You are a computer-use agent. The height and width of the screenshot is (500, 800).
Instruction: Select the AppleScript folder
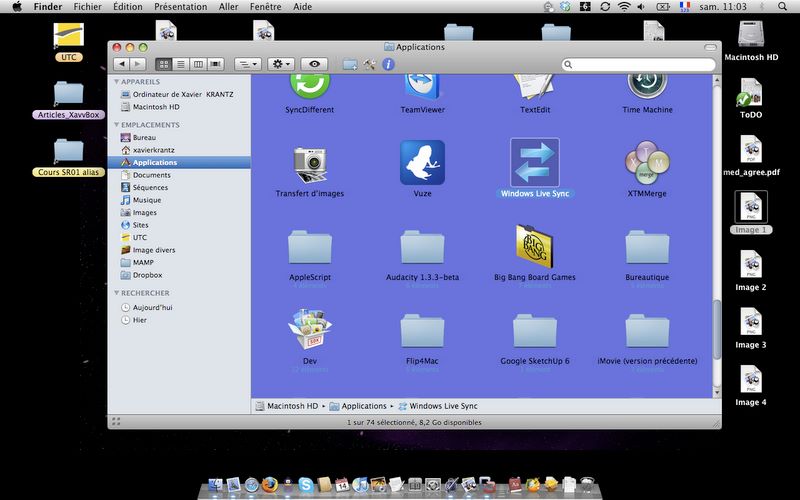point(310,247)
